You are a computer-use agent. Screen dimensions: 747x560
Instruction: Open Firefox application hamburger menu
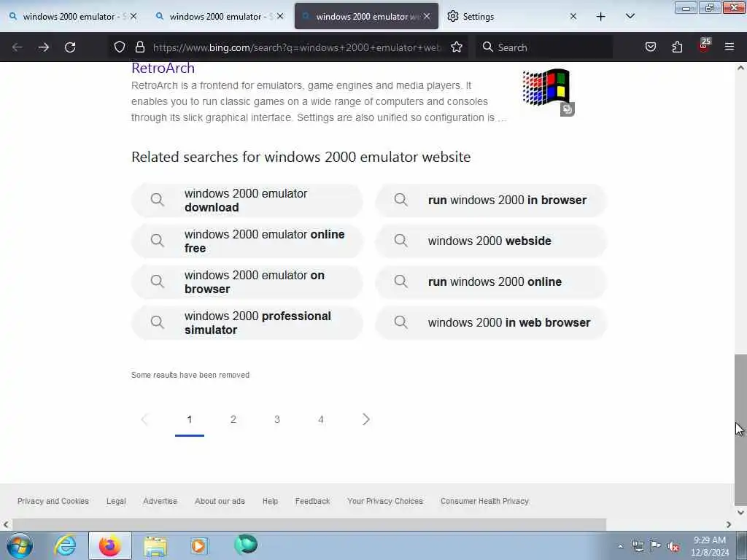tap(729, 47)
